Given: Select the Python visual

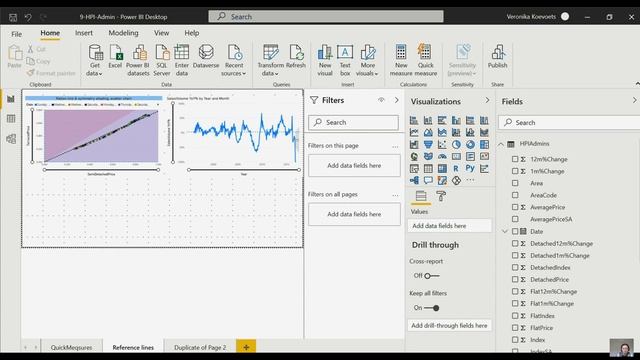Looking at the screenshot, I should (x=470, y=168).
